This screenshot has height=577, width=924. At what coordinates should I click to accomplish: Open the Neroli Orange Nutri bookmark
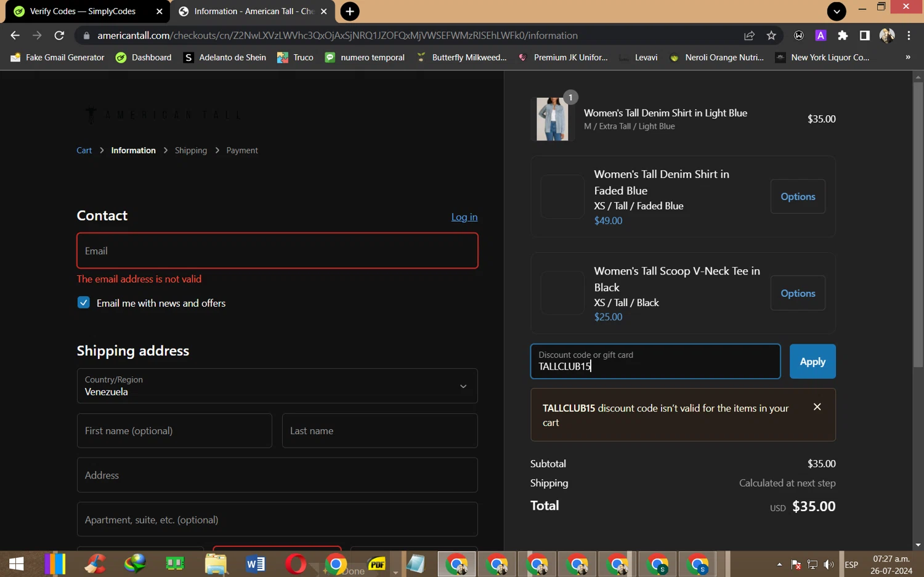(x=717, y=57)
